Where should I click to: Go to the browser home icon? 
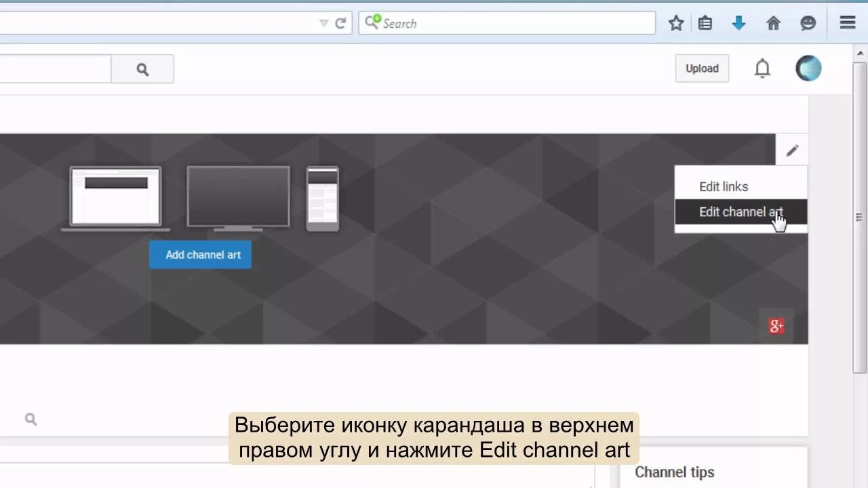773,23
